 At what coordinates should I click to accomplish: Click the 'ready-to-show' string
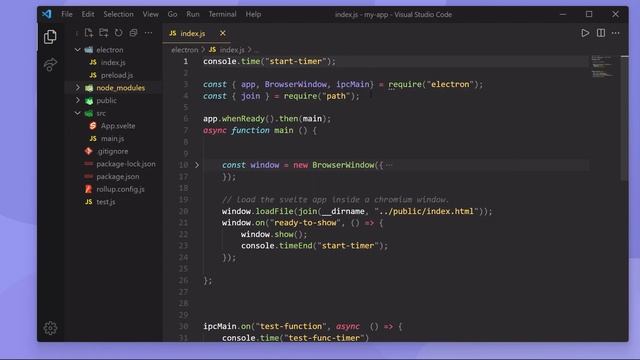(x=306, y=222)
